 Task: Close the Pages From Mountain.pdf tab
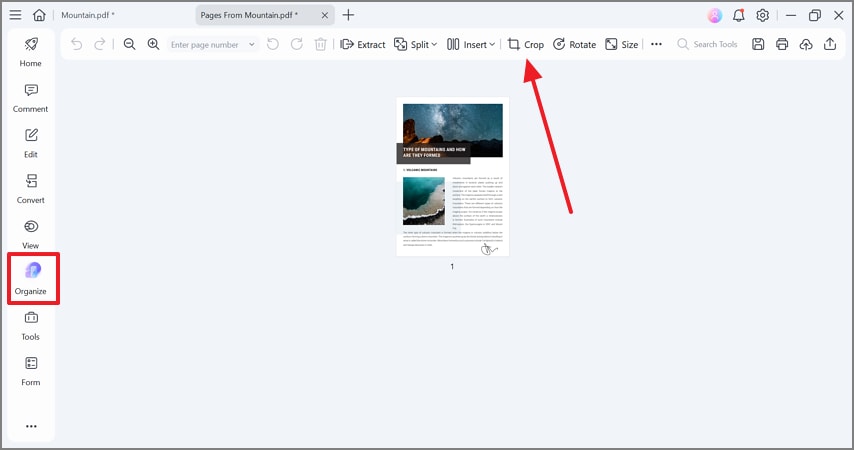[x=325, y=15]
